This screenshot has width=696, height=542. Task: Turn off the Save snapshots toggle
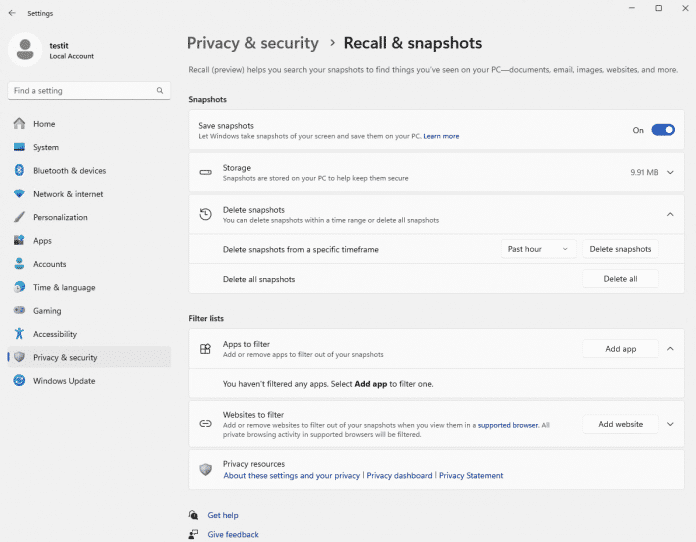click(x=663, y=130)
